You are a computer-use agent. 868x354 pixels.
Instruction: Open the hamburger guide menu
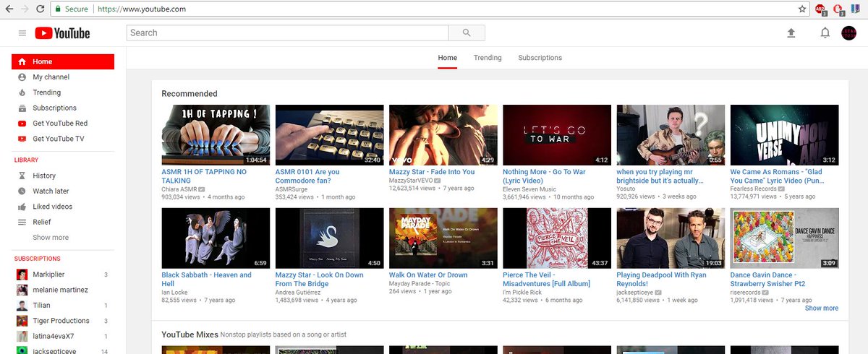22,33
